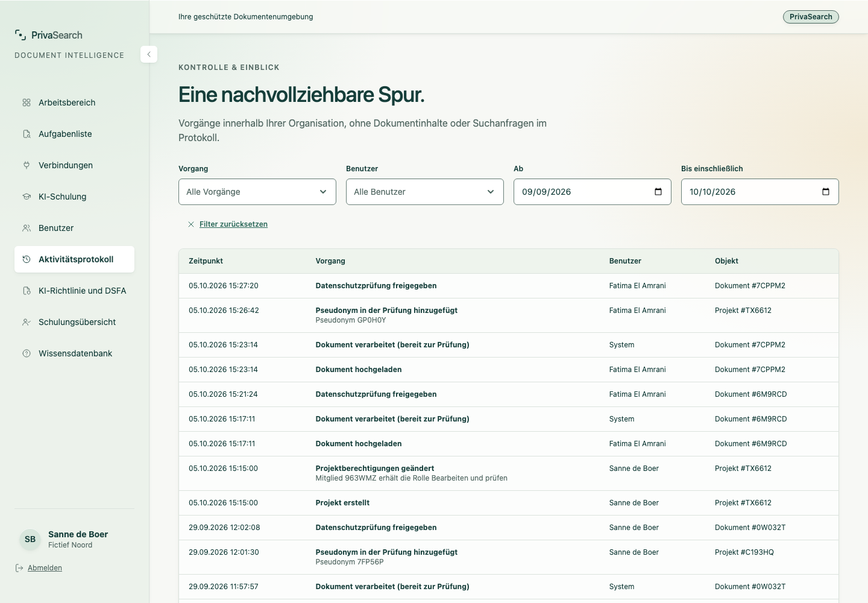Click the PrivaSearch logo icon
The width and height of the screenshot is (868, 603).
(x=20, y=35)
